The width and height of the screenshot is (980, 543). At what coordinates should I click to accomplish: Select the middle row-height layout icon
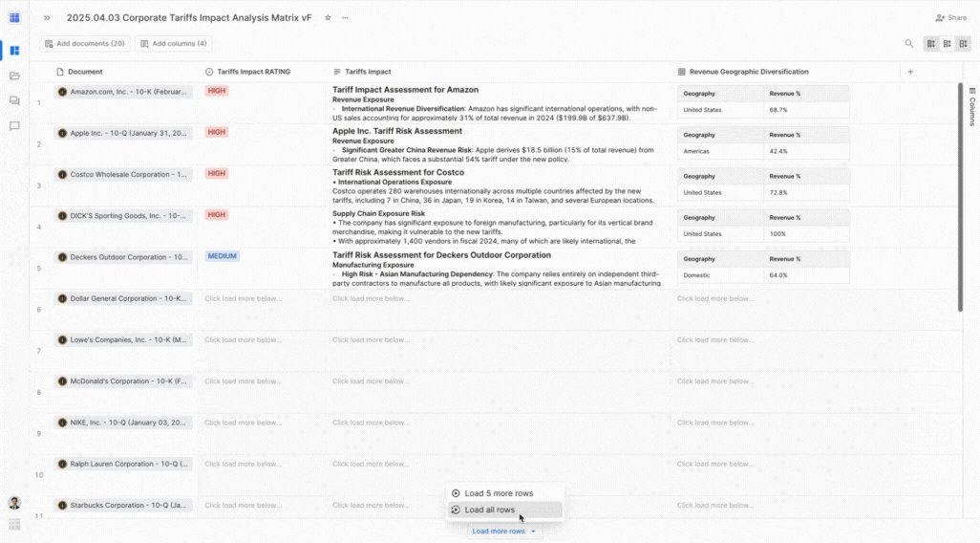click(948, 44)
